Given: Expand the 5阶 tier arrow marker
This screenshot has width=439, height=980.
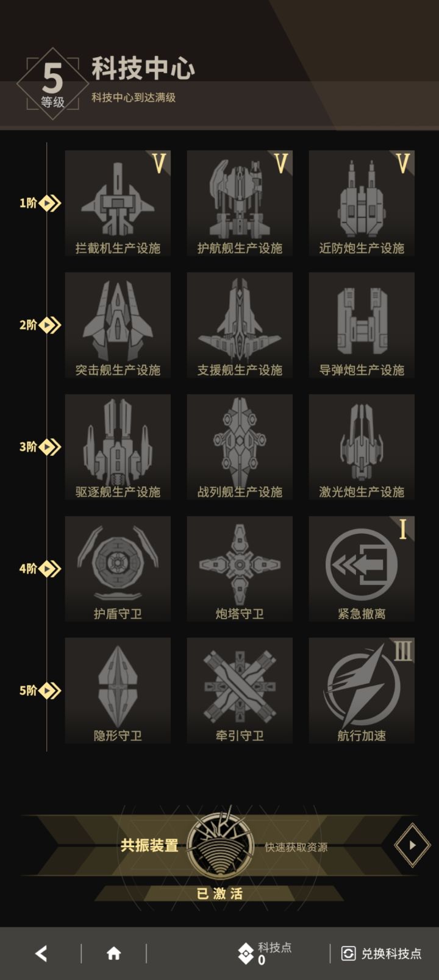Looking at the screenshot, I should [x=50, y=691].
